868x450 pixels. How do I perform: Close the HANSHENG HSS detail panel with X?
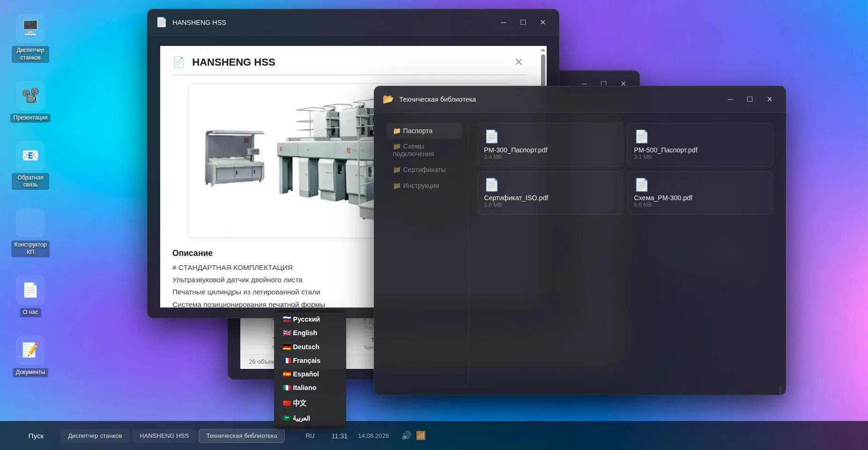pos(519,62)
